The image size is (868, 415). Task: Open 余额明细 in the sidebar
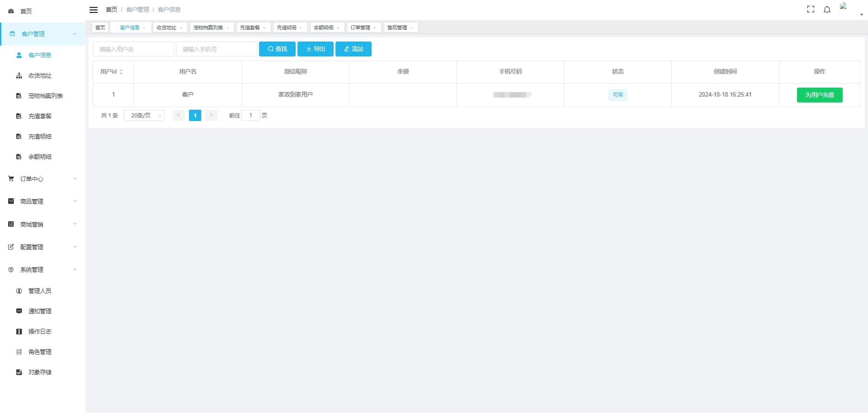click(x=43, y=157)
